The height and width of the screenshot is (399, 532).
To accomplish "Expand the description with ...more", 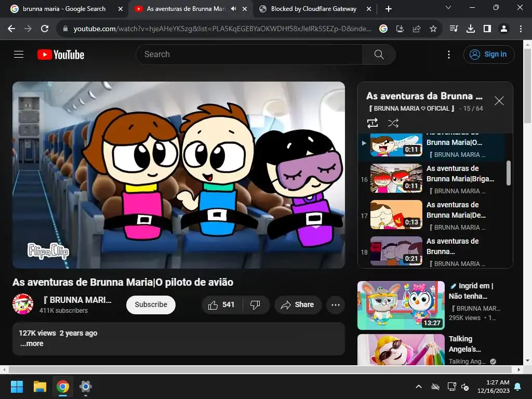I will (32, 343).
